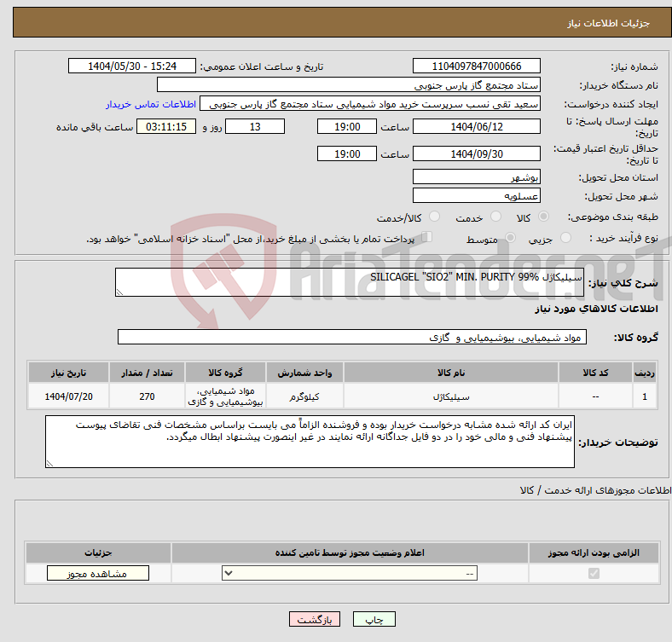Click the الزامی بودن ارائه مجوز header
The width and height of the screenshot is (672, 642).
[594, 552]
